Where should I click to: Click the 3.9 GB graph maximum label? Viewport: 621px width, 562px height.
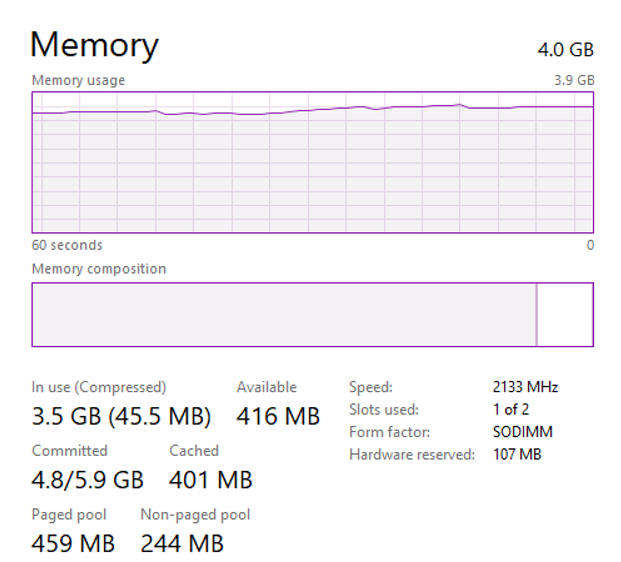(574, 80)
